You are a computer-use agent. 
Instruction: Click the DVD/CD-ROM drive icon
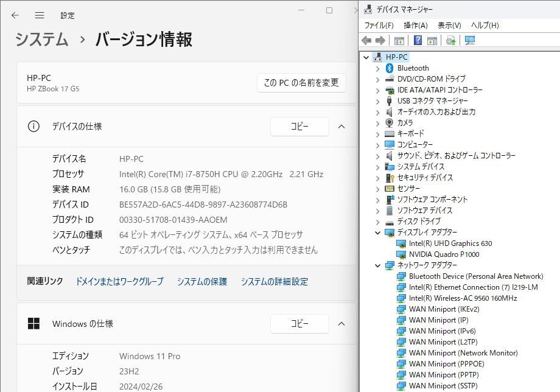pos(390,79)
